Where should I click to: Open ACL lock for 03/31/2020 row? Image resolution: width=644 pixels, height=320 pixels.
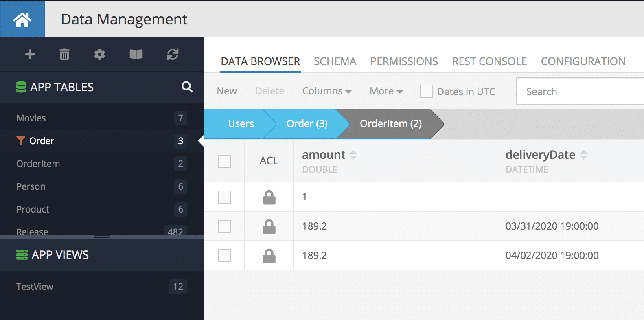click(x=269, y=226)
